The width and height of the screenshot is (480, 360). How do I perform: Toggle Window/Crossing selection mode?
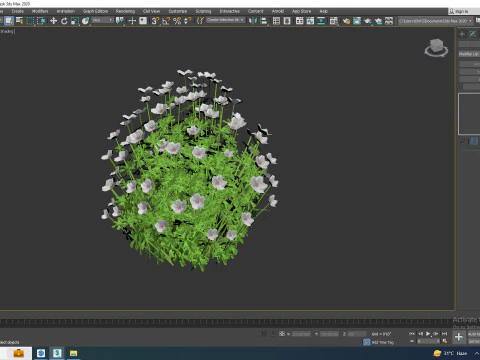(x=41, y=21)
